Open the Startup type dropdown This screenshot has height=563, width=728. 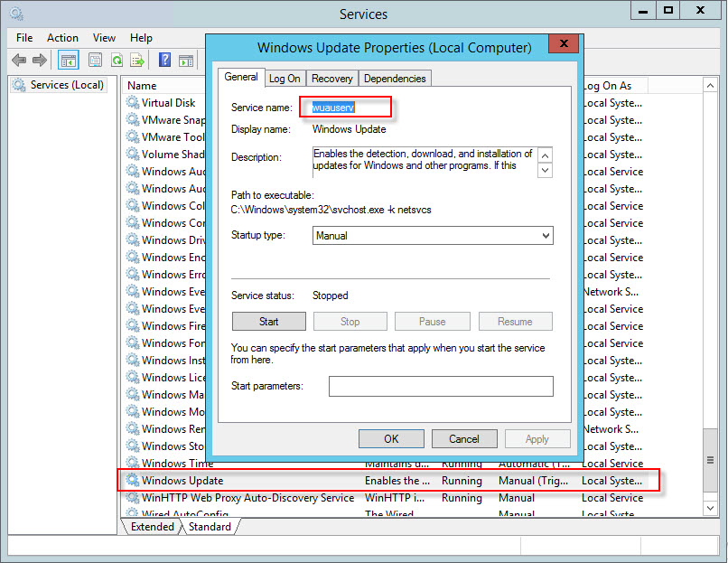433,236
